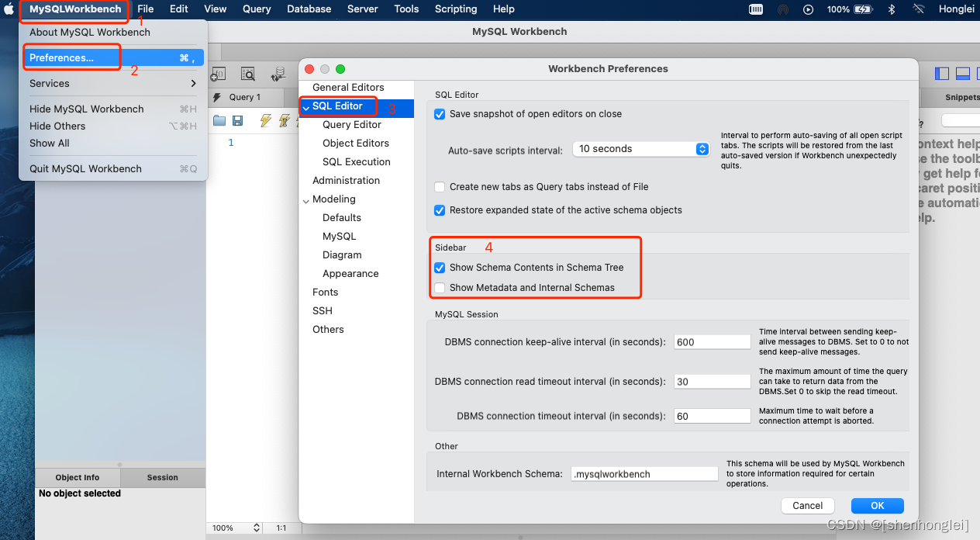Screen dimensions: 980x540
Task: Enable Show Metadata and Internal Schemas
Action: tap(440, 288)
